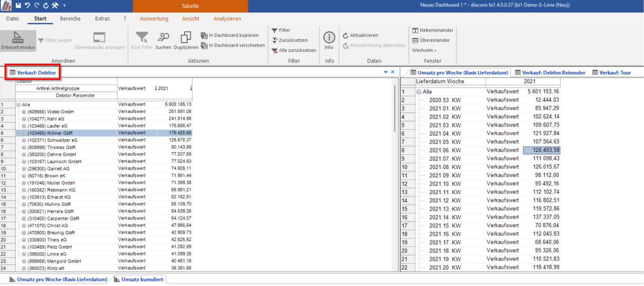Undo the last action in the title bar
This screenshot has height=286, width=644.
[x=27, y=5]
